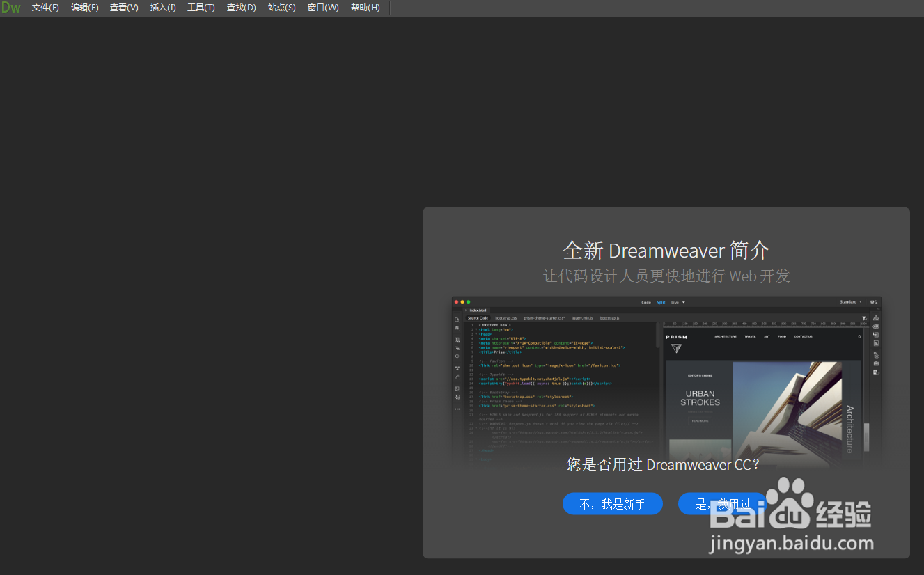Open the 查找(D) menu
This screenshot has height=575, width=924.
pyautogui.click(x=242, y=8)
